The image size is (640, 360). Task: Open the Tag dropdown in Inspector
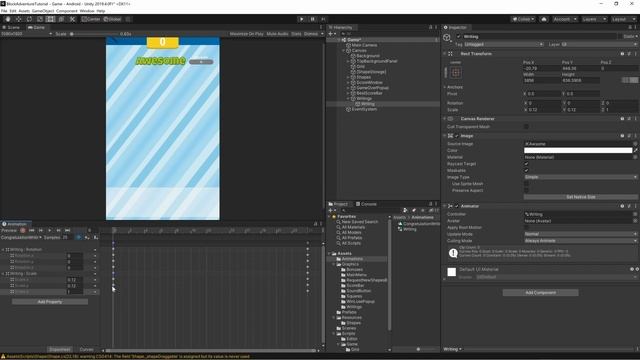click(504, 44)
